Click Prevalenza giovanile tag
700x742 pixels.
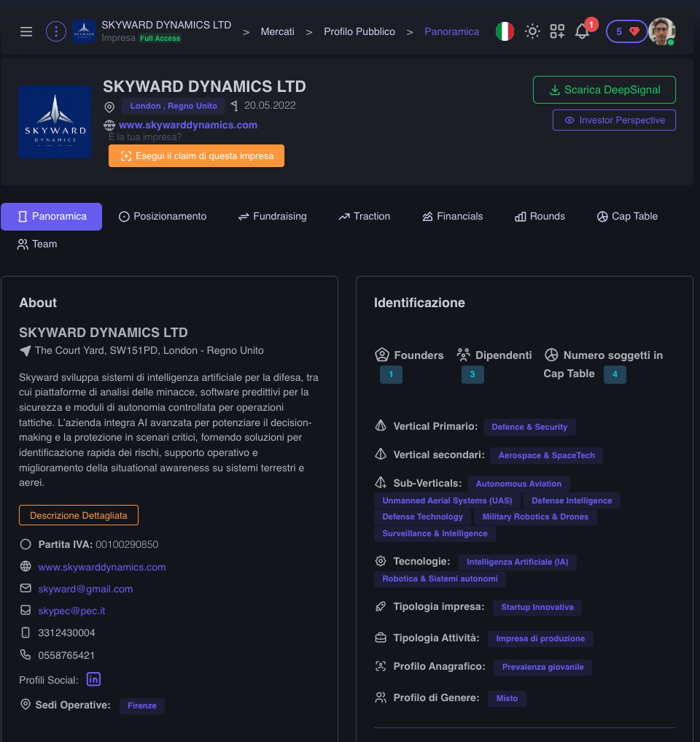[542, 667]
